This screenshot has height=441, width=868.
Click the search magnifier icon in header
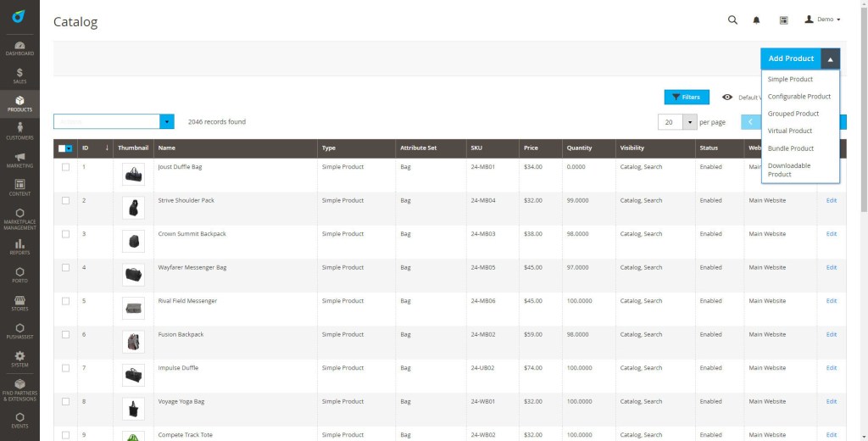[x=732, y=20]
